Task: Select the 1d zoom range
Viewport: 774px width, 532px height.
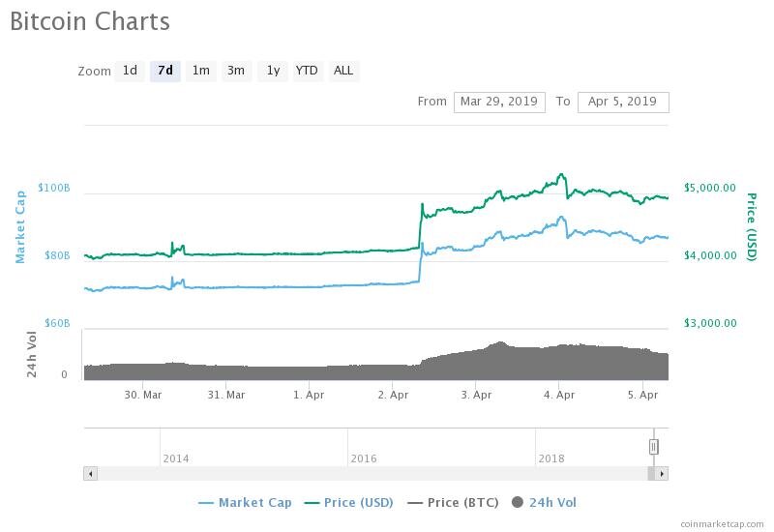Action: coord(130,71)
